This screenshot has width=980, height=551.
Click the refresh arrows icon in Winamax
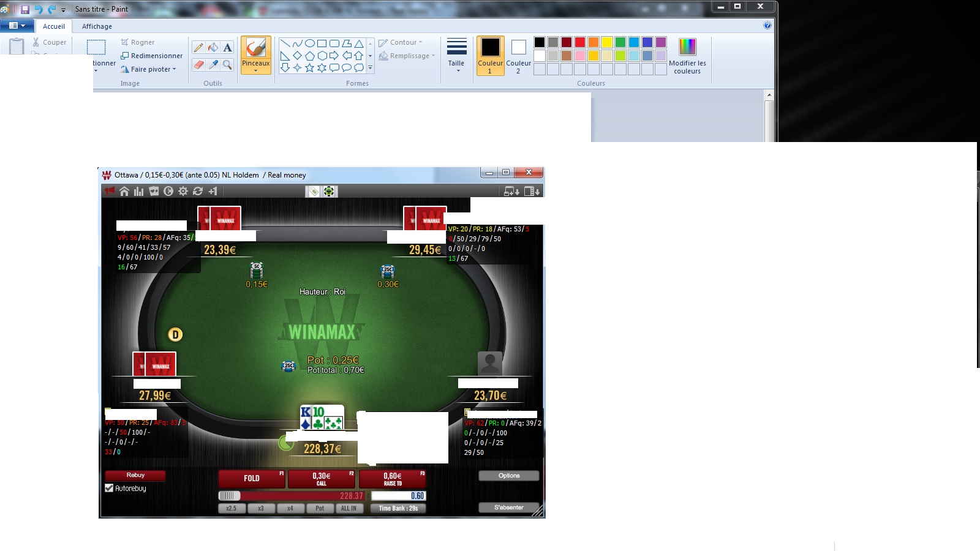click(x=198, y=191)
